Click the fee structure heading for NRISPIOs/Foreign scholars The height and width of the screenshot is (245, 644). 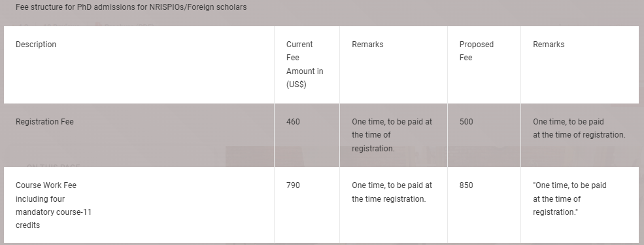pyautogui.click(x=131, y=7)
